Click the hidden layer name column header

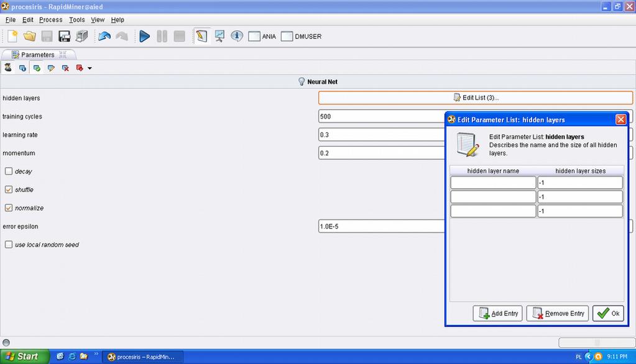point(493,171)
